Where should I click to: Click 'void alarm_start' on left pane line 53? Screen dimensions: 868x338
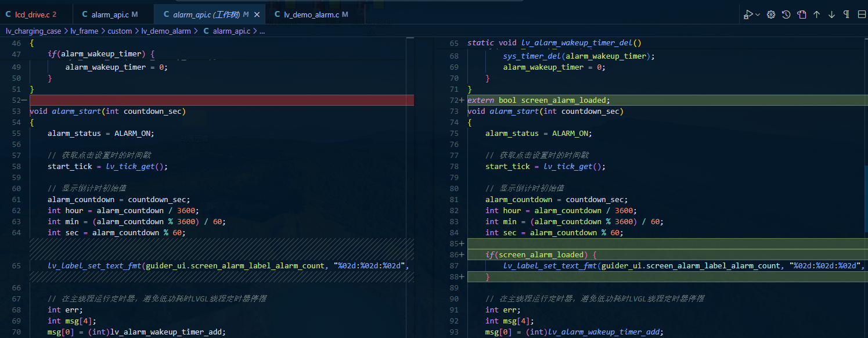coord(65,112)
